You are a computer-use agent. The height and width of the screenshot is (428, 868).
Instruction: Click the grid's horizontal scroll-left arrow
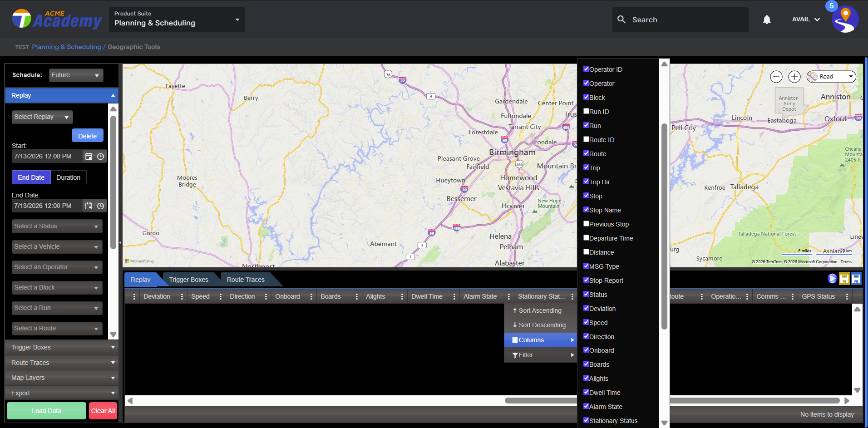[130, 401]
